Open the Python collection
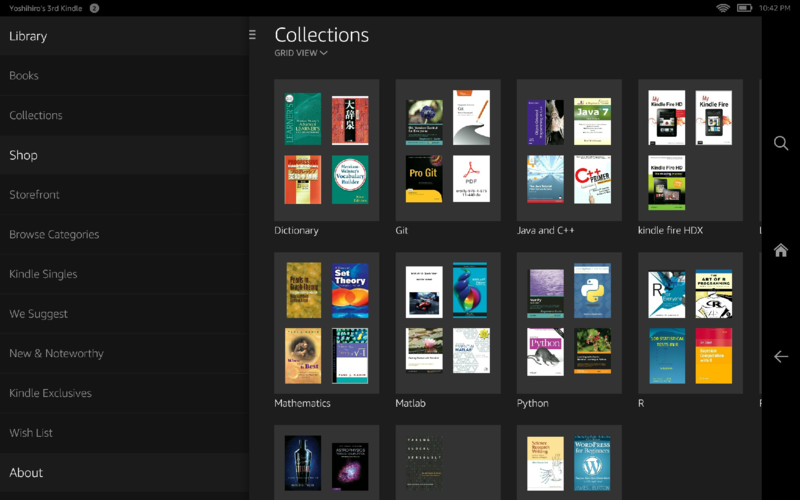This screenshot has height=500, width=800. click(569, 322)
